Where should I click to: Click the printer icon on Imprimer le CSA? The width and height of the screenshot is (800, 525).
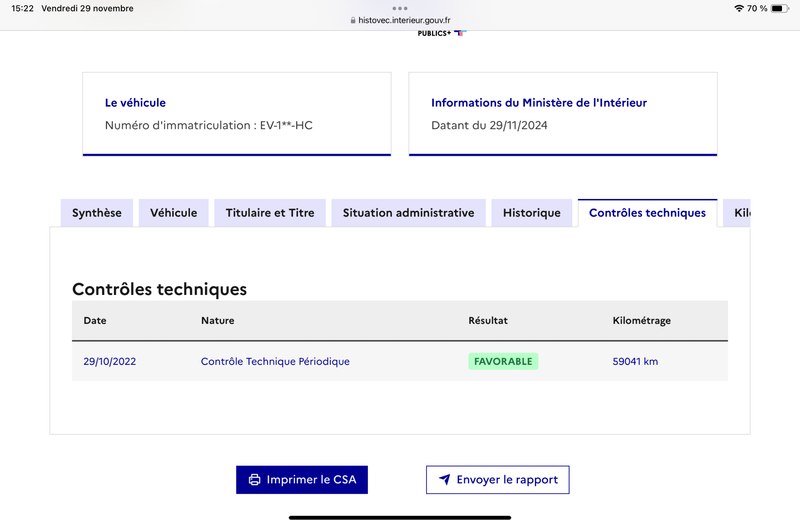coord(254,480)
